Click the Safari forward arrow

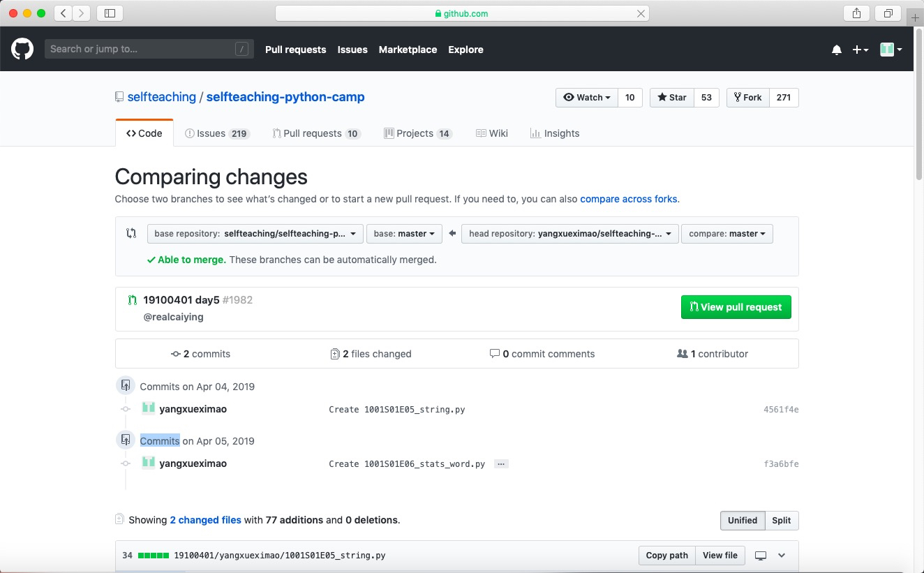(x=82, y=13)
